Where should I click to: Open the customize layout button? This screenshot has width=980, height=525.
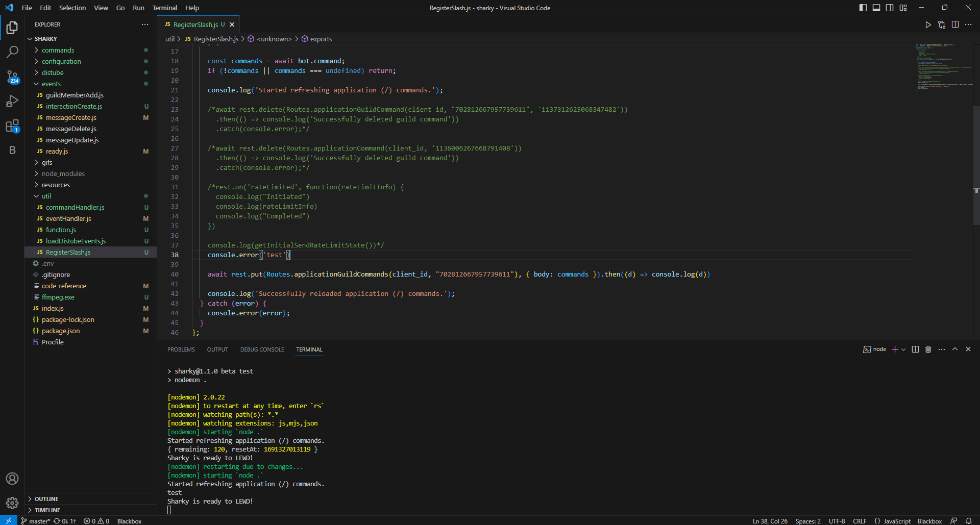[x=903, y=8]
